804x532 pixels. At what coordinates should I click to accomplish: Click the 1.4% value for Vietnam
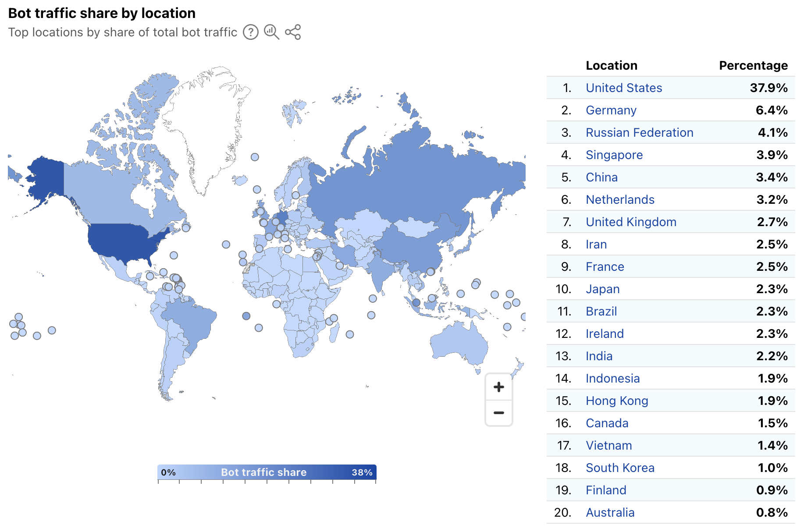pyautogui.click(x=772, y=446)
